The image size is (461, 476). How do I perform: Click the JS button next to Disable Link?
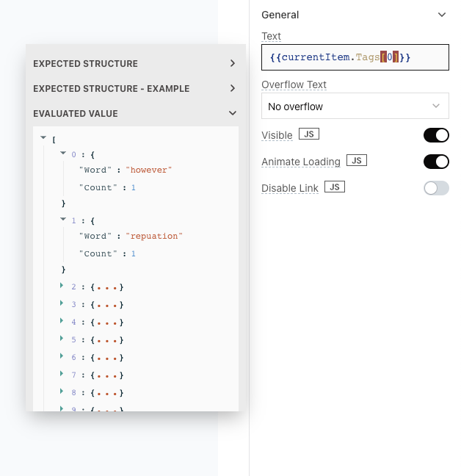[335, 187]
